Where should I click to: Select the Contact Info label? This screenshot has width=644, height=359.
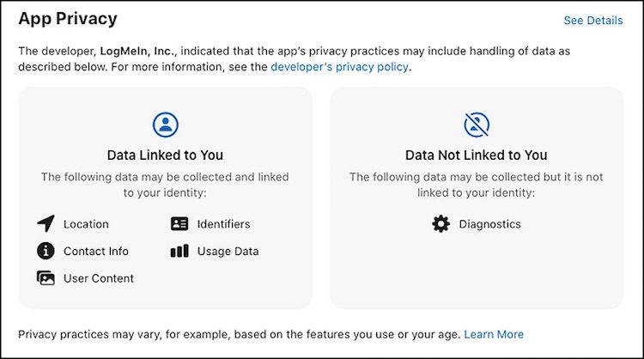tap(96, 251)
